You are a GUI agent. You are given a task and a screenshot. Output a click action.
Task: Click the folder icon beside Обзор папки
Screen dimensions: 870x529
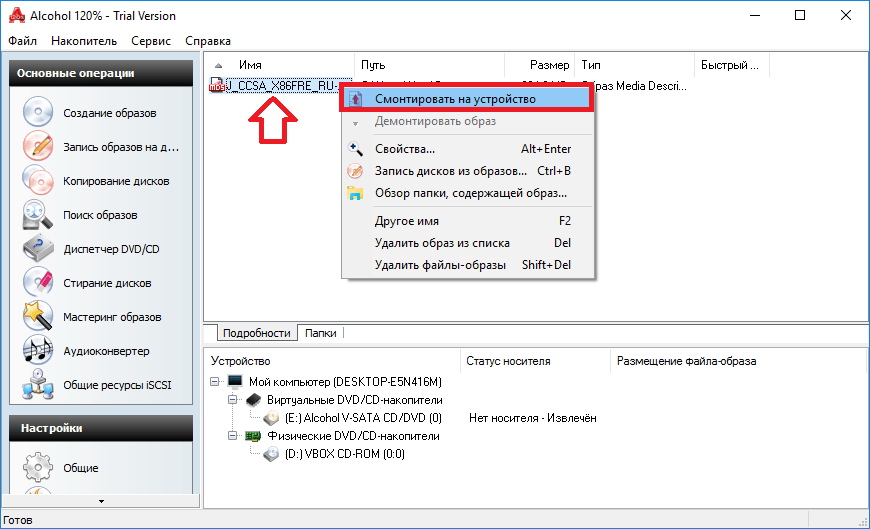pos(355,193)
